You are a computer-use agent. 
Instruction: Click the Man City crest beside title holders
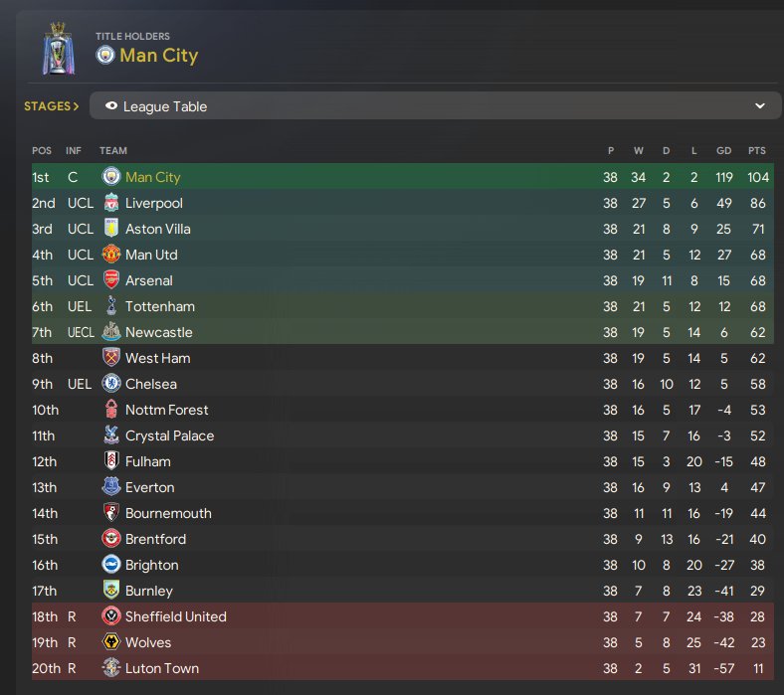pyautogui.click(x=105, y=55)
